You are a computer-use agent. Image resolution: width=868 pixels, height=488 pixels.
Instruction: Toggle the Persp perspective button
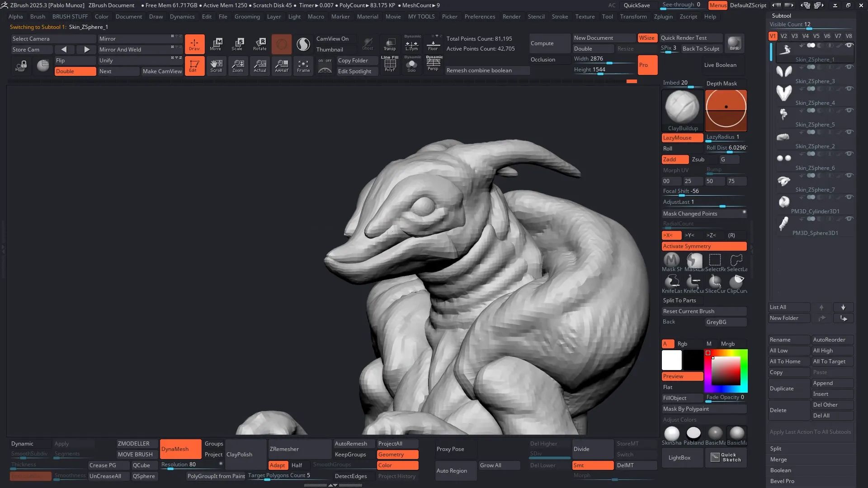pos(434,63)
